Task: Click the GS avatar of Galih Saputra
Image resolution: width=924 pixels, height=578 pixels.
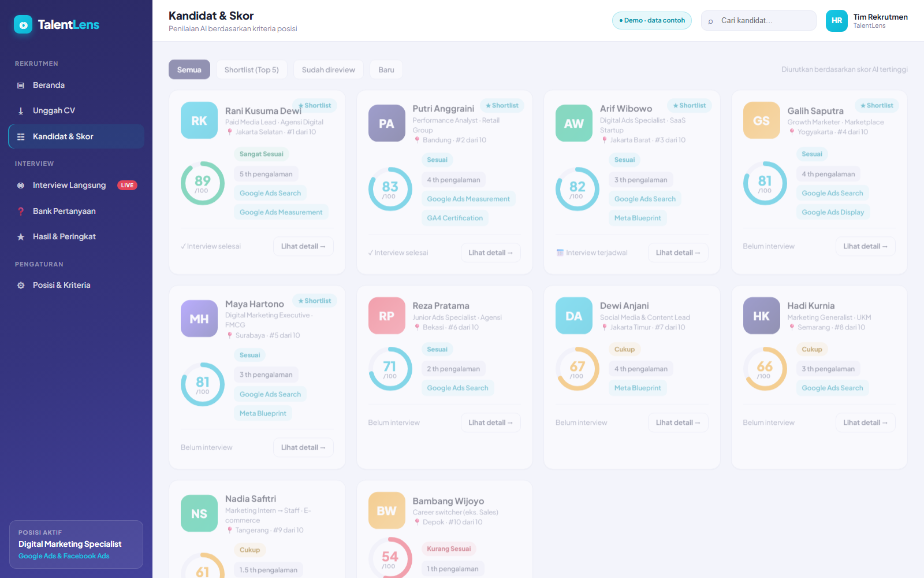Action: tap(762, 120)
